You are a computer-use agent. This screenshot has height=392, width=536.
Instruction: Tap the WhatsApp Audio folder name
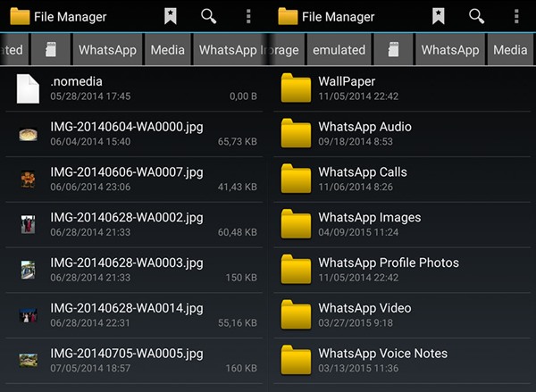pos(365,127)
